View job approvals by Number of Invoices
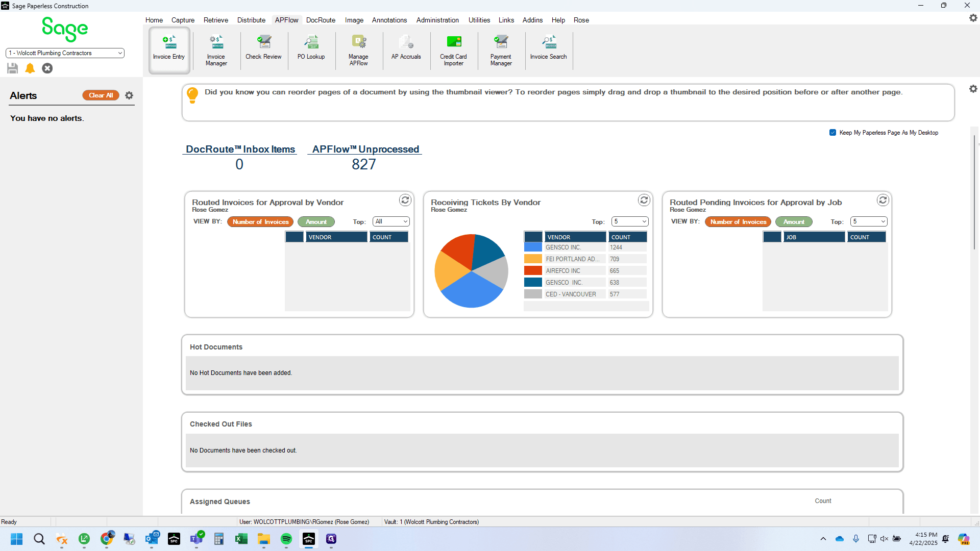This screenshot has width=980, height=551. point(738,221)
